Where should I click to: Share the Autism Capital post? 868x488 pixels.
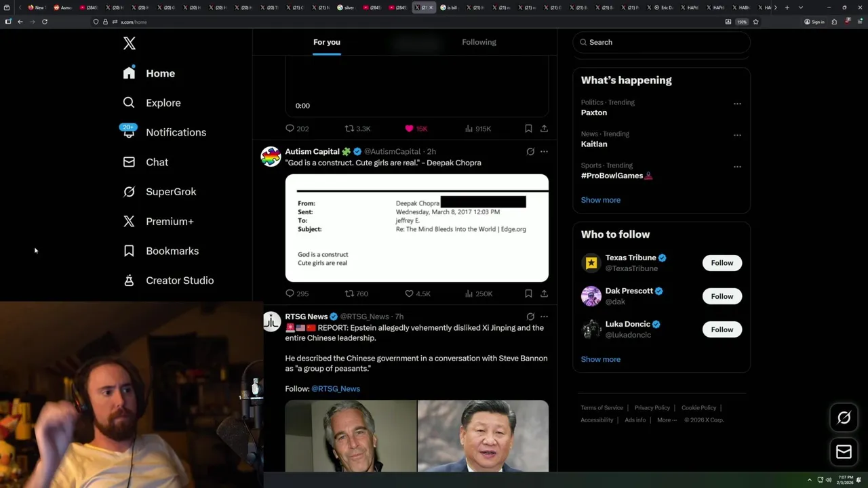coord(544,293)
